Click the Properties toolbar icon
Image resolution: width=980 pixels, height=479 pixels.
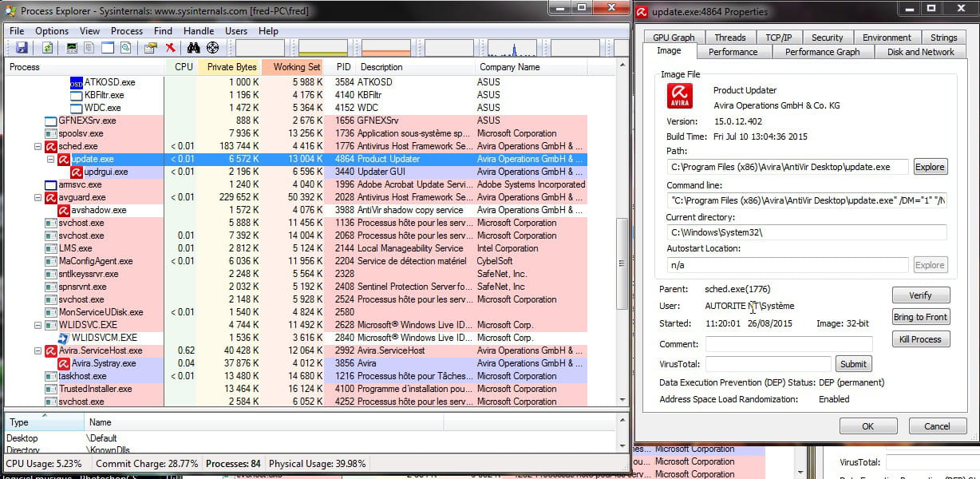[151, 48]
